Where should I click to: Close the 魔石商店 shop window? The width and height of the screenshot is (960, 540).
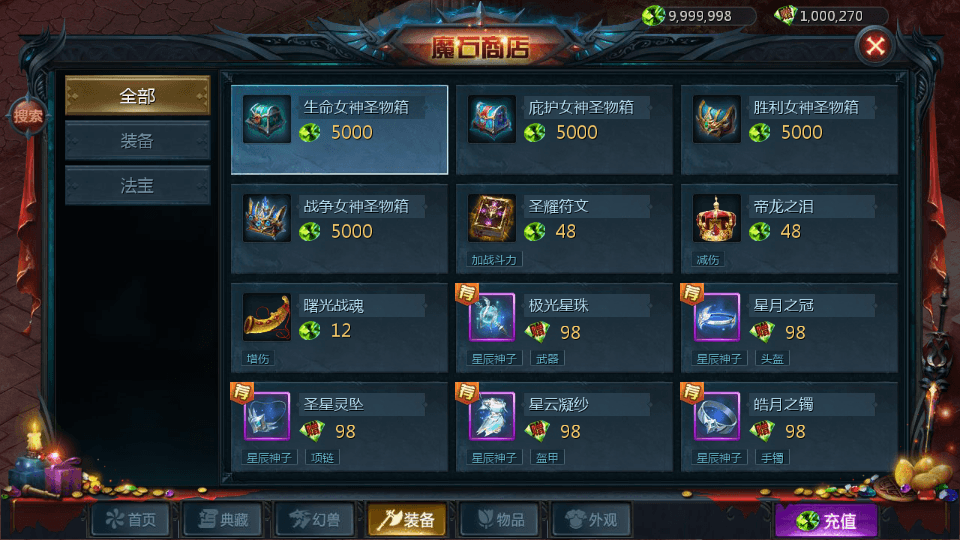[x=875, y=46]
